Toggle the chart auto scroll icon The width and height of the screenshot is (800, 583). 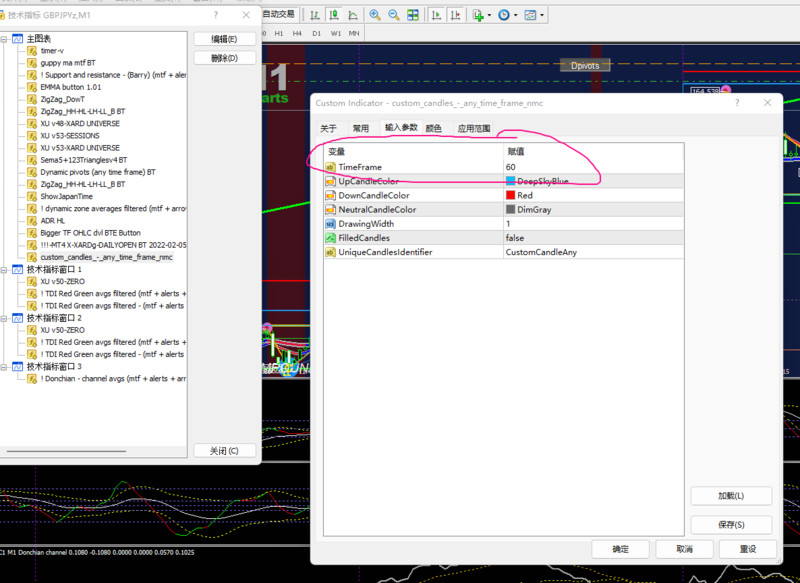click(x=436, y=15)
